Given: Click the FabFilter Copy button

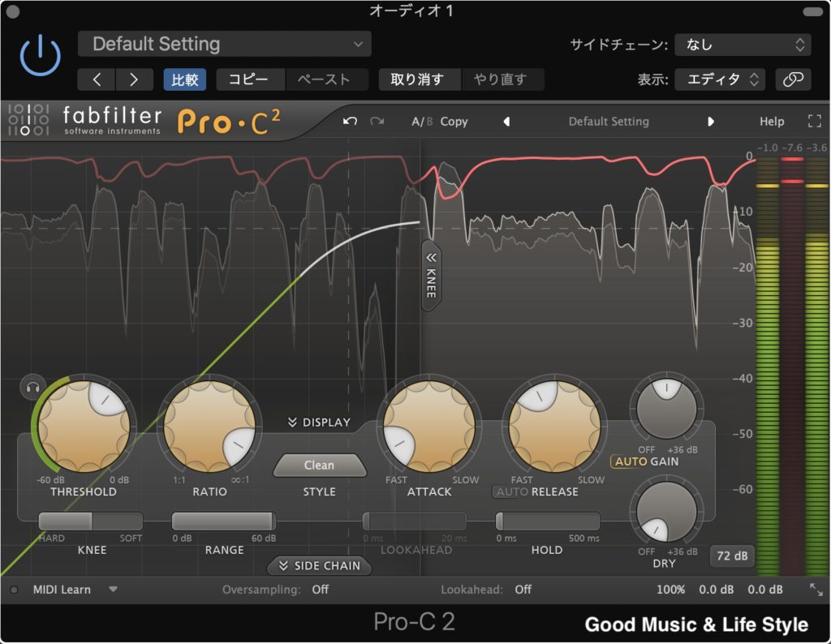Looking at the screenshot, I should point(454,122).
